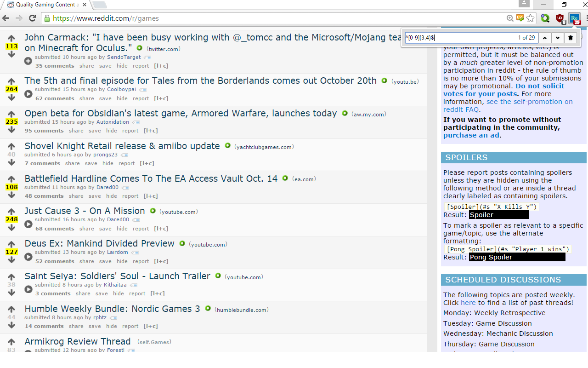Expand the John Carmack tweet preview
The image size is (588, 368).
[x=28, y=61]
